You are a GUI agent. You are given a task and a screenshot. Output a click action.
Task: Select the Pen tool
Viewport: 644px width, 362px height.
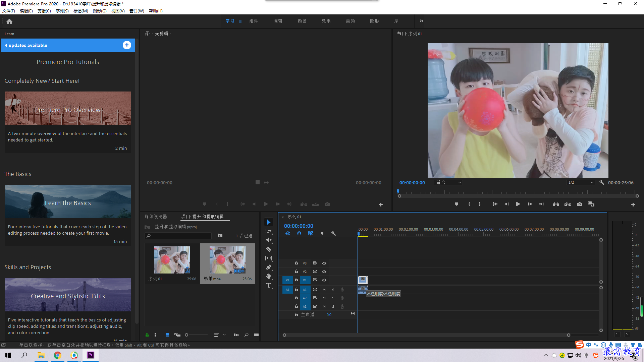tap(269, 267)
